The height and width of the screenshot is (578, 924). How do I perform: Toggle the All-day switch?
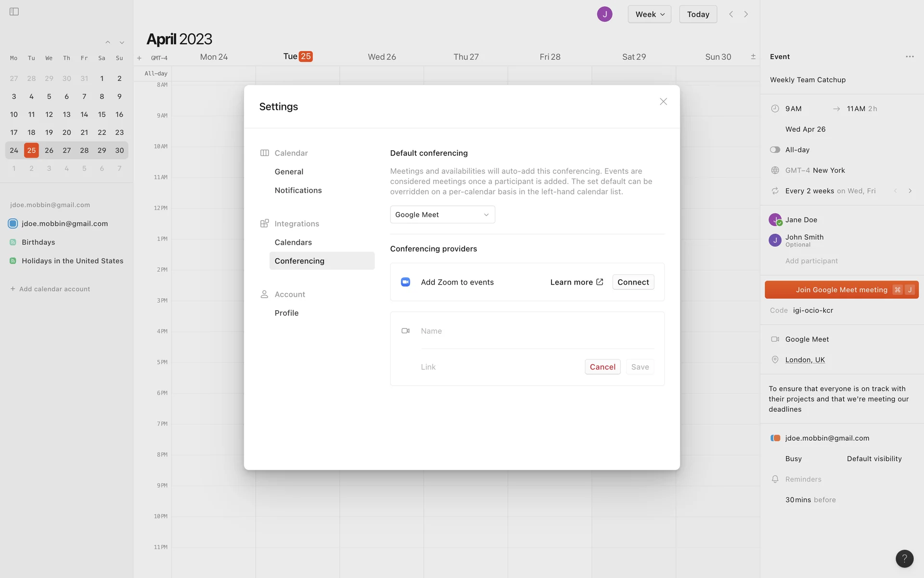pos(775,150)
